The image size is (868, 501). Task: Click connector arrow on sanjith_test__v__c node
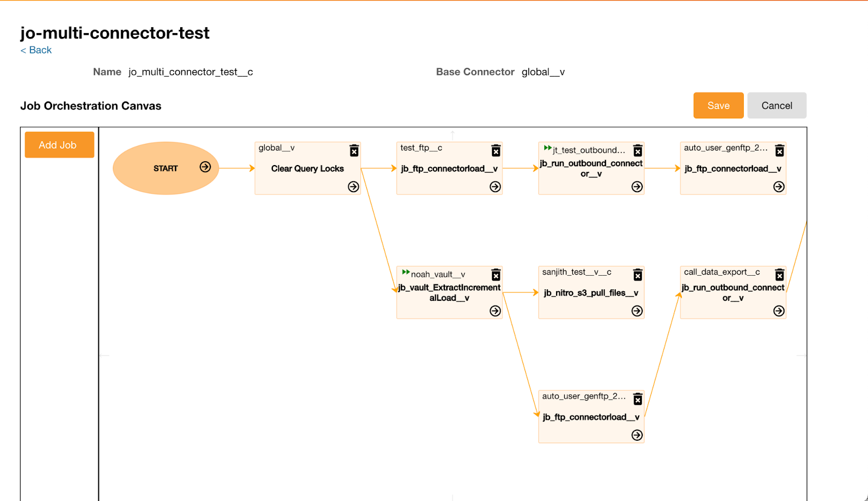[x=637, y=311]
